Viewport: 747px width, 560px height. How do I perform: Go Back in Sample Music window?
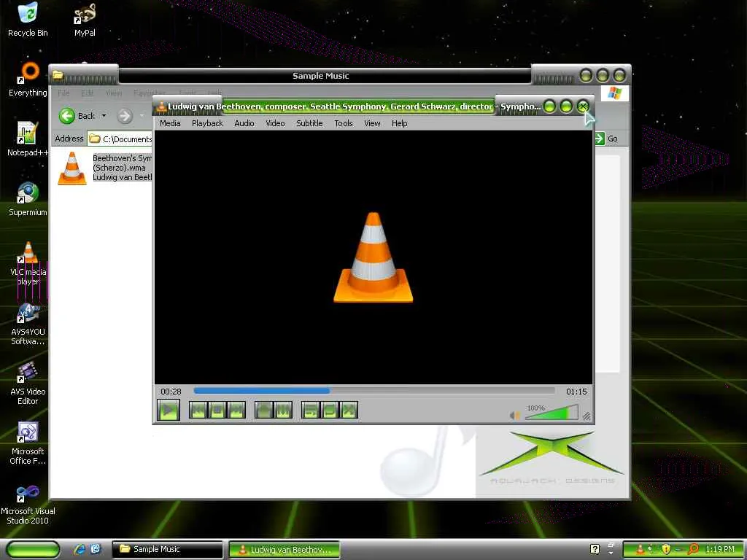[77, 116]
